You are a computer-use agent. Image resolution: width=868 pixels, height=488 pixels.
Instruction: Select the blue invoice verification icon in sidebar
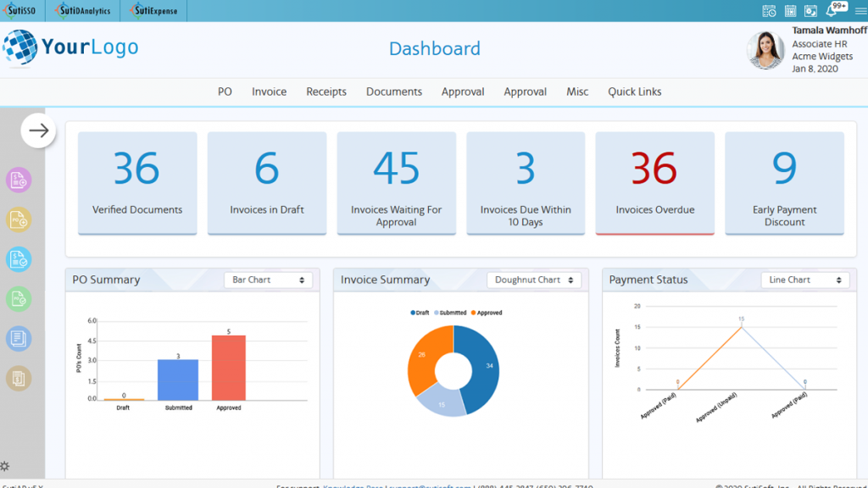coord(18,260)
